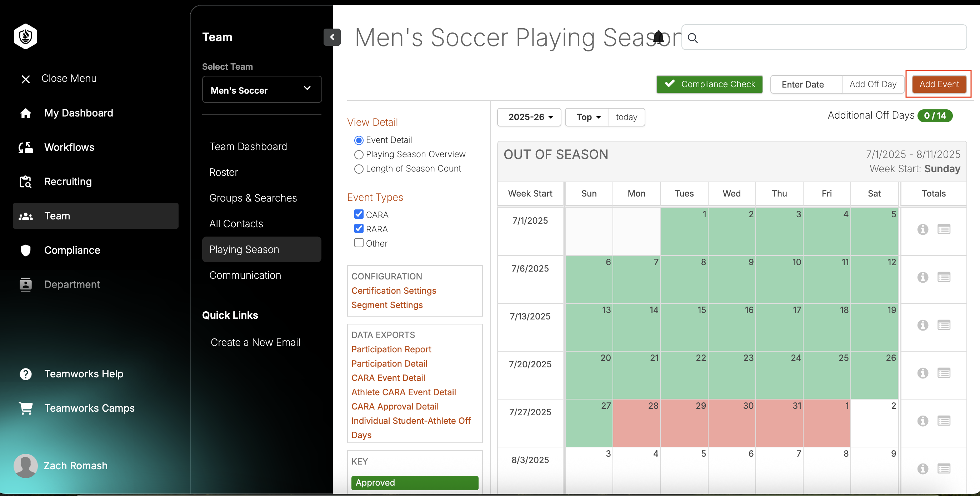Expand the 2025-26 year dropdown
The height and width of the screenshot is (496, 980).
[x=529, y=117]
